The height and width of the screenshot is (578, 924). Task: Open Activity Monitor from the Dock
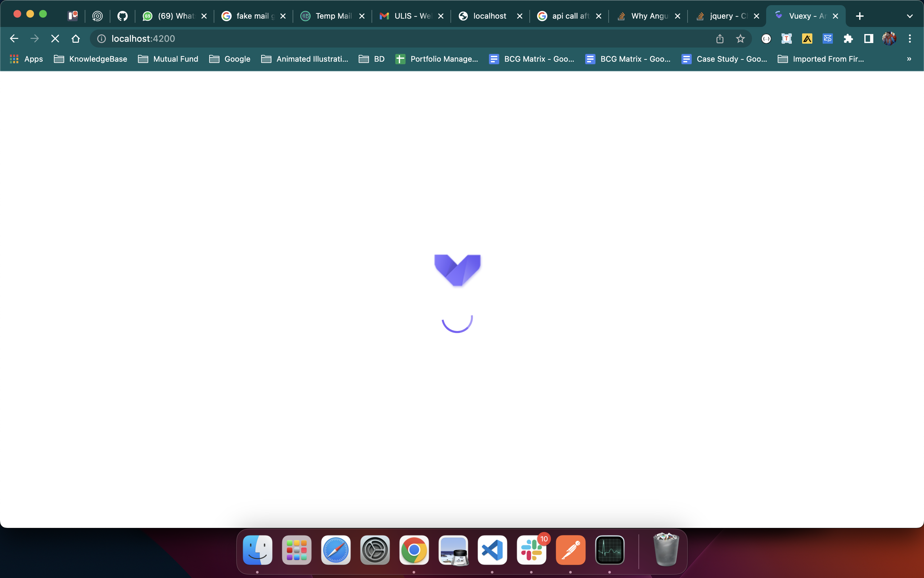610,550
